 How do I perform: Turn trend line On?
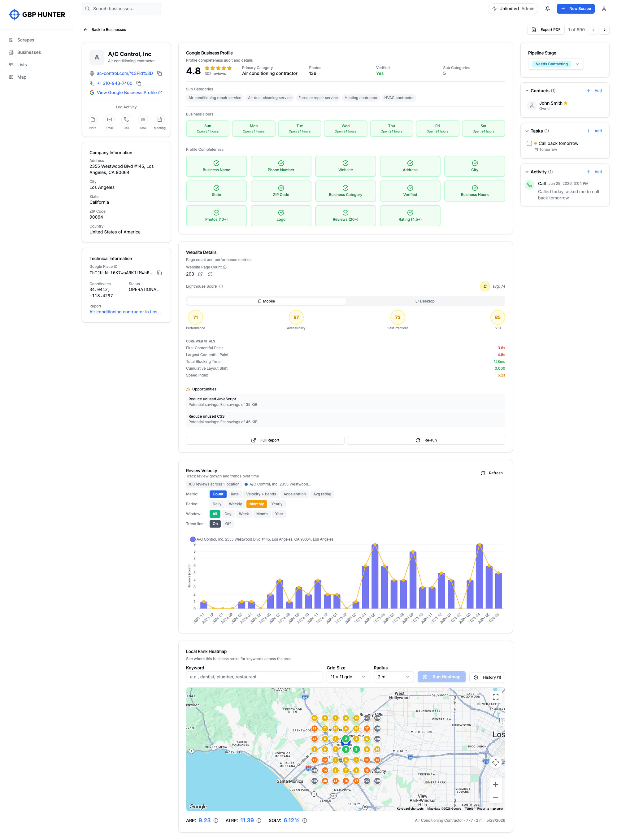coord(215,524)
